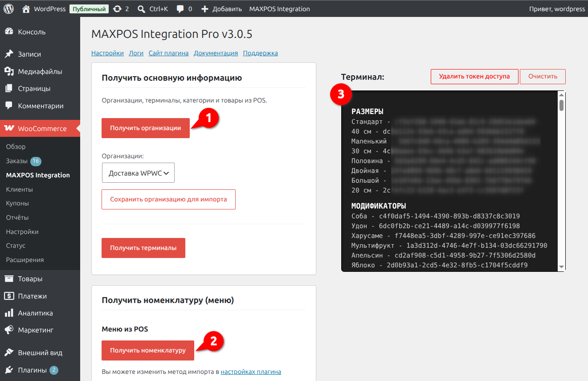588x381 pixels.
Task: Click the Харусаме modifier line in terminal
Action: (443, 236)
